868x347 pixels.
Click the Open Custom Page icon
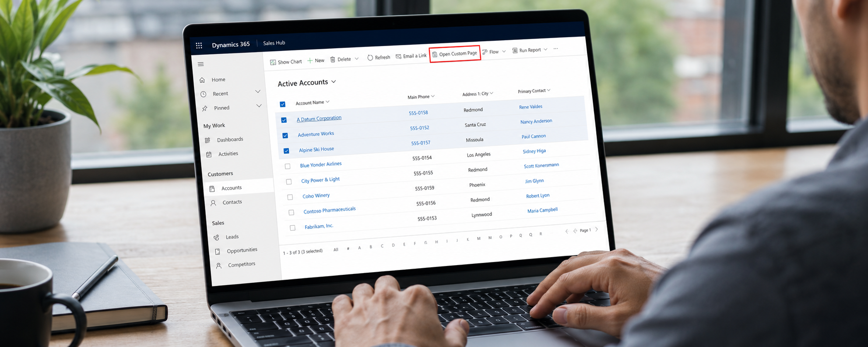435,55
